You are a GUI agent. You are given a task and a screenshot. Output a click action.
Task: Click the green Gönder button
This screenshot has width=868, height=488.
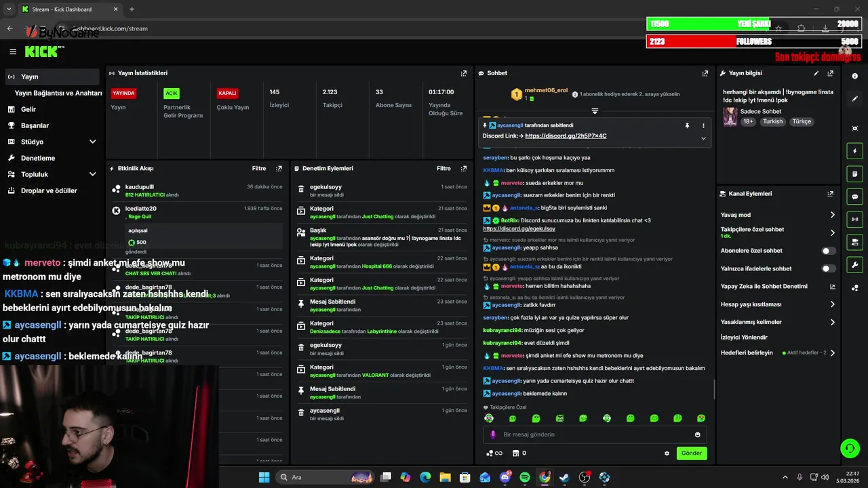(692, 453)
